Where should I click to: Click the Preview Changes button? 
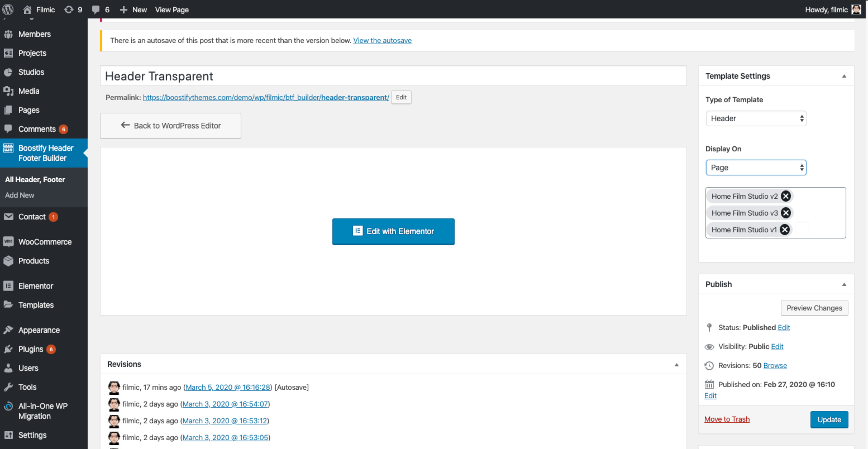[x=814, y=308]
